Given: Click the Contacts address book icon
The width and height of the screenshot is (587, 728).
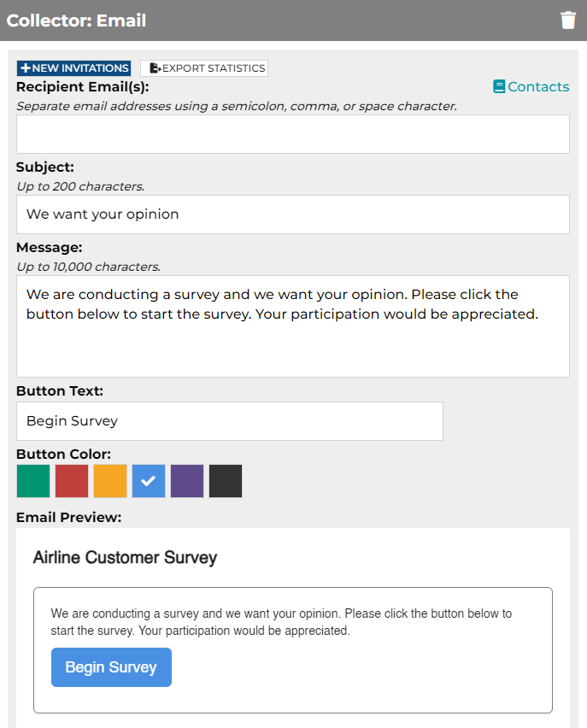Looking at the screenshot, I should [499, 87].
